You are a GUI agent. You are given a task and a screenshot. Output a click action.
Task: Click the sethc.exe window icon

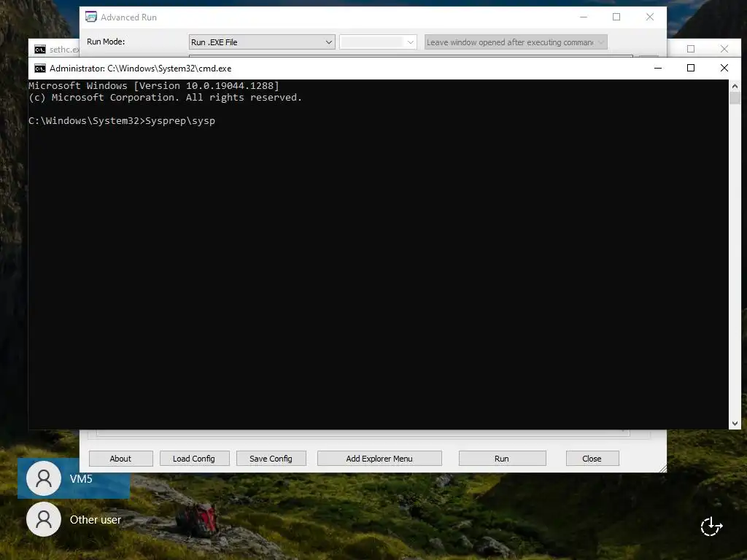click(40, 50)
